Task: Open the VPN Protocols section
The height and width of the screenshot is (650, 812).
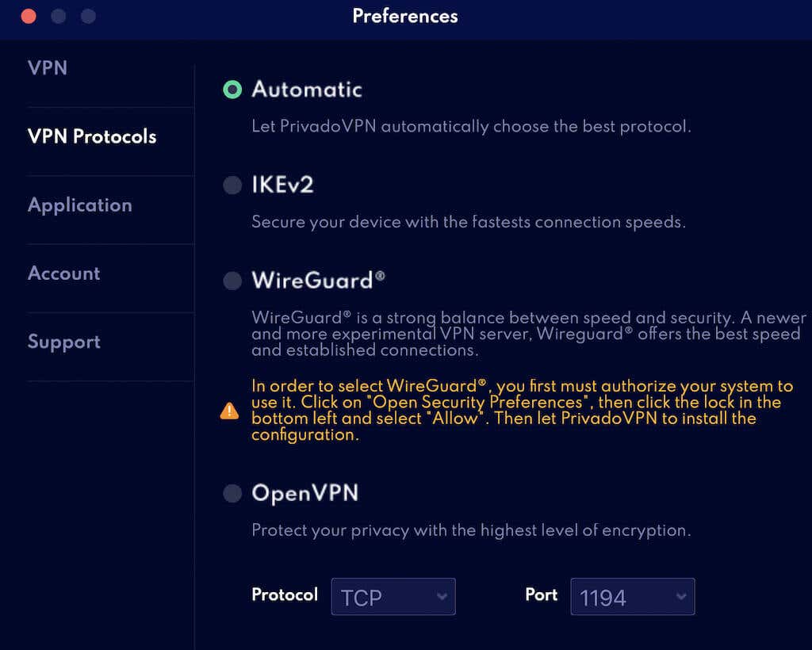Action: tap(91, 136)
